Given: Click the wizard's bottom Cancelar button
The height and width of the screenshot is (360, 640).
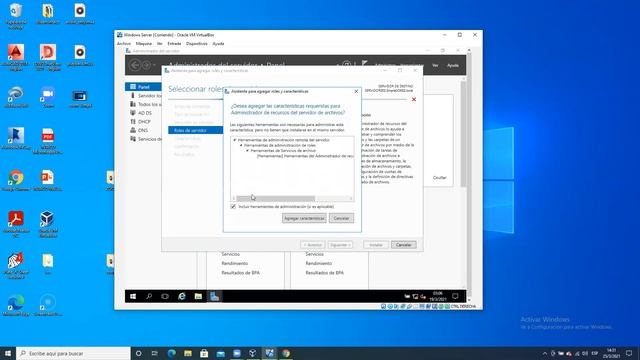Looking at the screenshot, I should coord(403,245).
